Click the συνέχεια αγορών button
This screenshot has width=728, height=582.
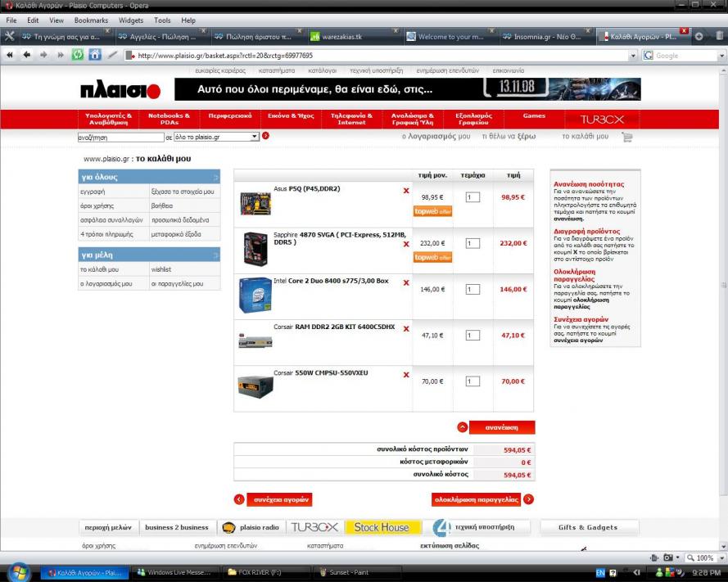tap(279, 500)
